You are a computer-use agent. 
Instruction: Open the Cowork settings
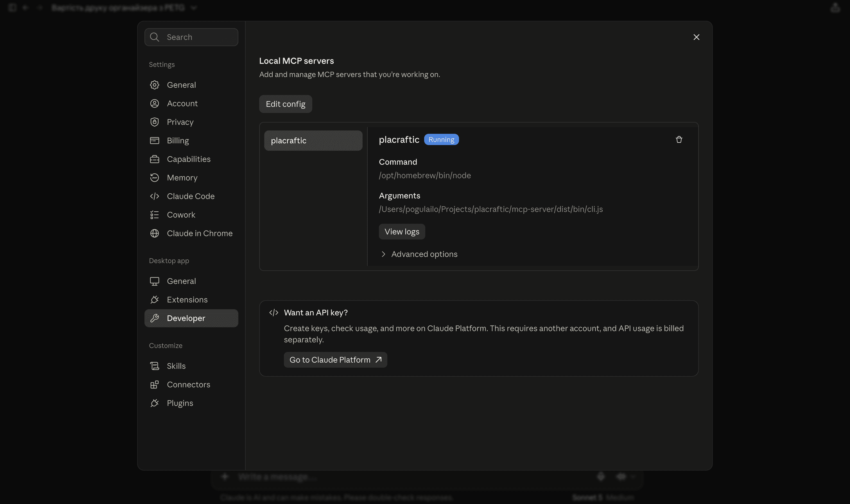[x=191, y=215]
